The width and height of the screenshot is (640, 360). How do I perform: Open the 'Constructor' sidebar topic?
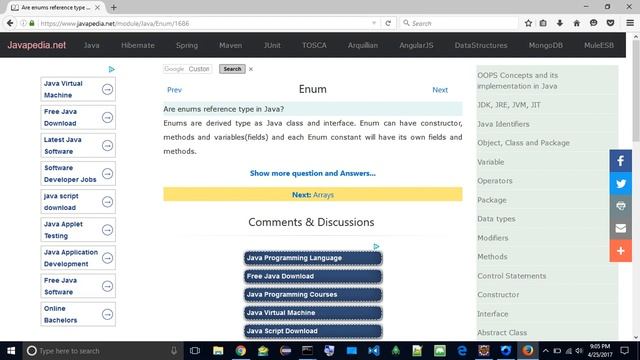tap(498, 295)
